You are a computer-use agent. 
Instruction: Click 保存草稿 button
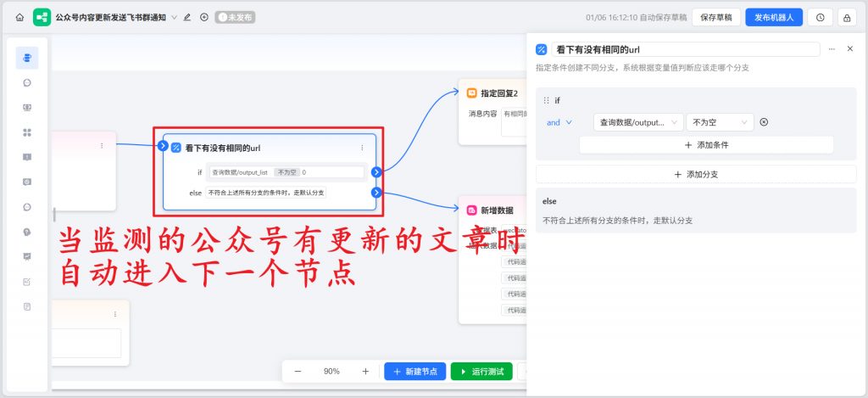tap(716, 17)
